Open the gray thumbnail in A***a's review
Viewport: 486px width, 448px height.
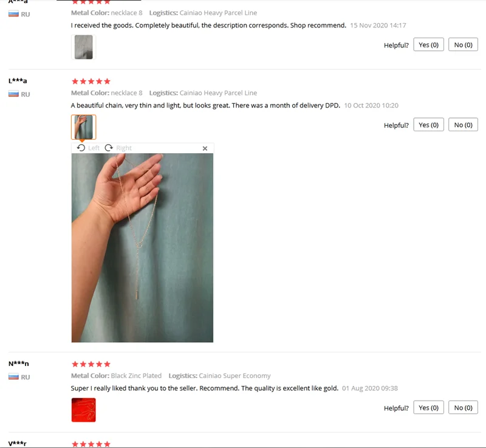[84, 47]
